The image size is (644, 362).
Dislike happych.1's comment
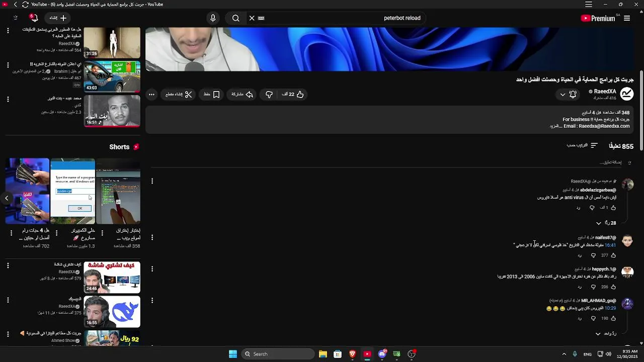(x=593, y=287)
